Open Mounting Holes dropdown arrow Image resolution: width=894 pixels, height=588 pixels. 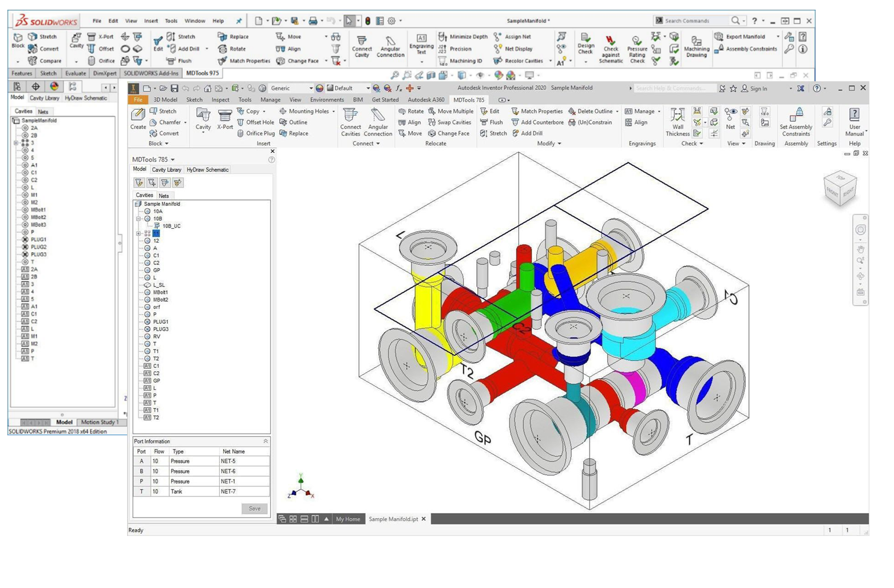point(334,112)
